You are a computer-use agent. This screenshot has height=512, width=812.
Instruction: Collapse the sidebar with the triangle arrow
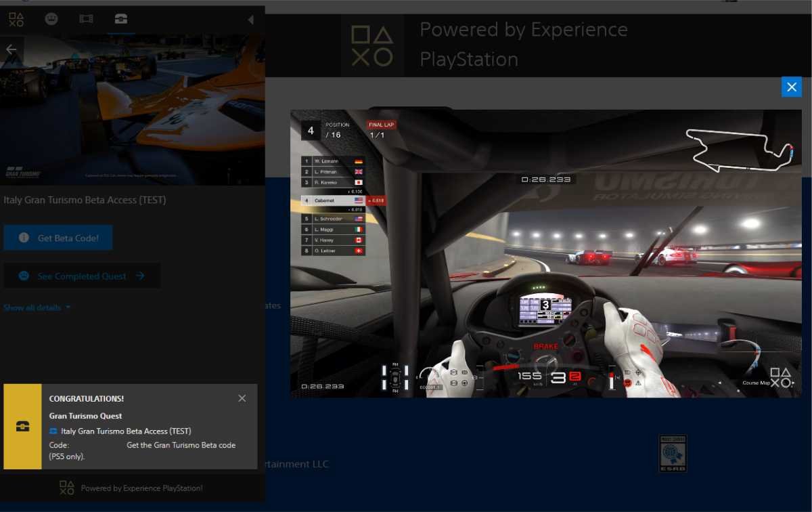pos(250,20)
